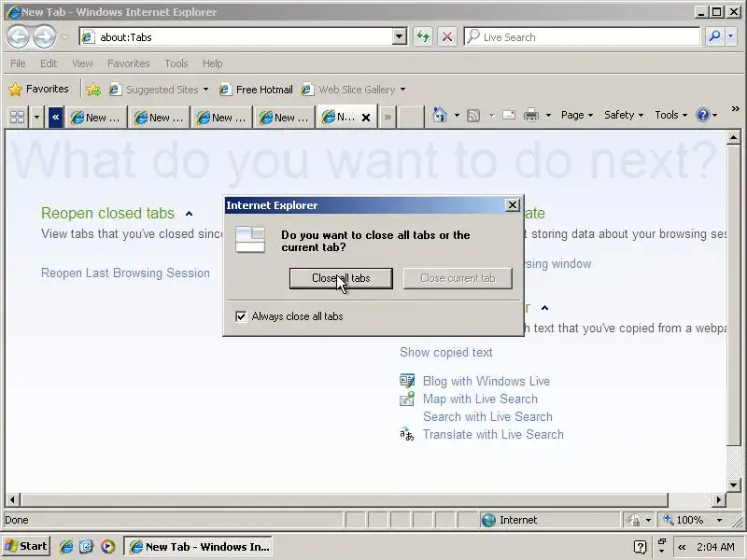Screen dimensions: 747x560
Task: Click Add to Favorites Bar icon
Action: [93, 90]
